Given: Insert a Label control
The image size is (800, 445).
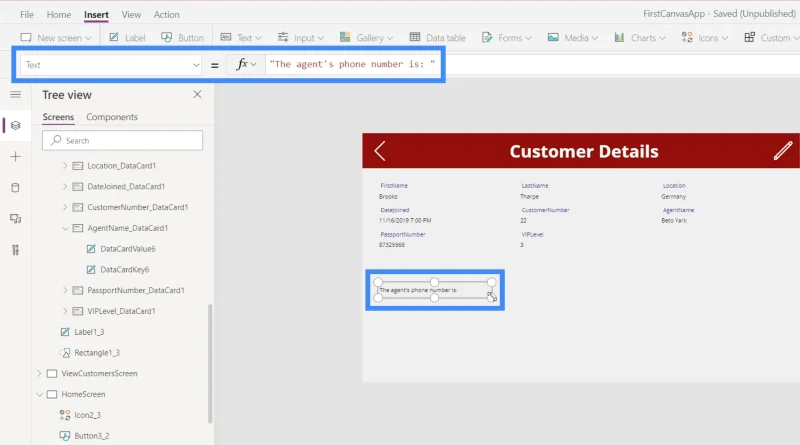Looking at the screenshot, I should (128, 38).
